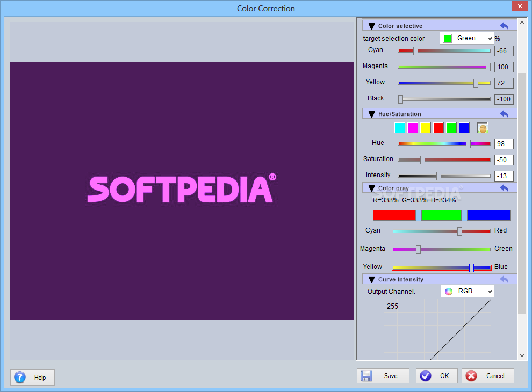Click the Yellow to Blue balance slider
Screen dimensions: 532x392
441,267
